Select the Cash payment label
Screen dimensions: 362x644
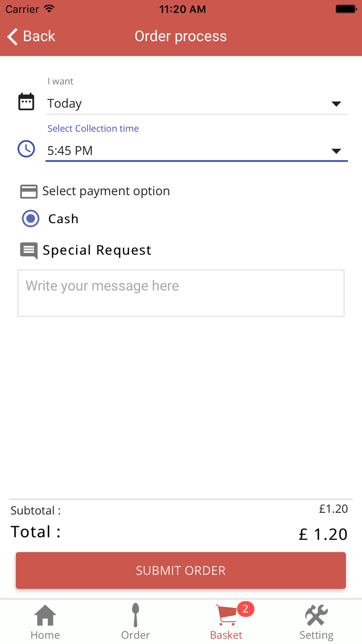(x=63, y=219)
